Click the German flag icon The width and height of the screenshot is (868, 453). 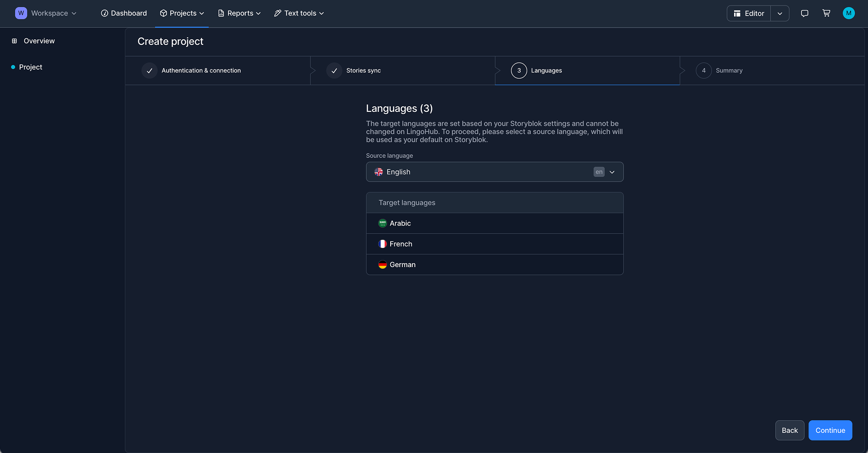pyautogui.click(x=383, y=265)
